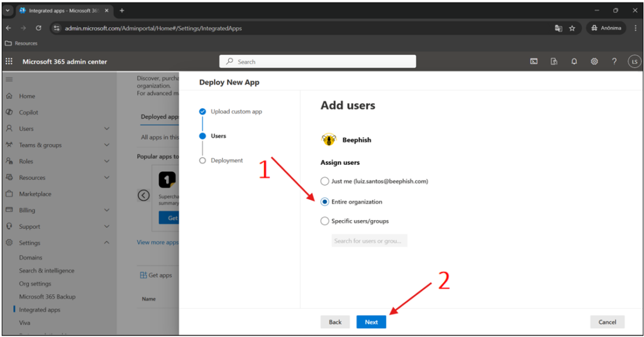The height and width of the screenshot is (337, 644).
Task: Open the Resources bookmarks folder
Action: coord(21,43)
